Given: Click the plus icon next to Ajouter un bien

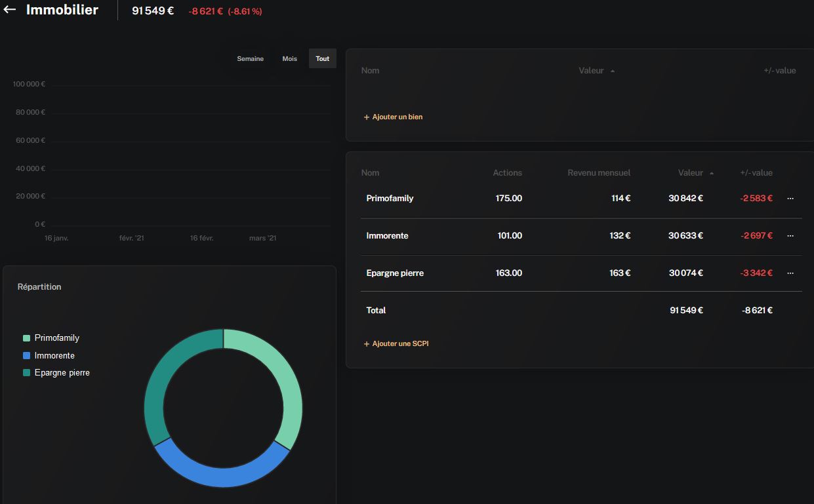Looking at the screenshot, I should [x=367, y=117].
